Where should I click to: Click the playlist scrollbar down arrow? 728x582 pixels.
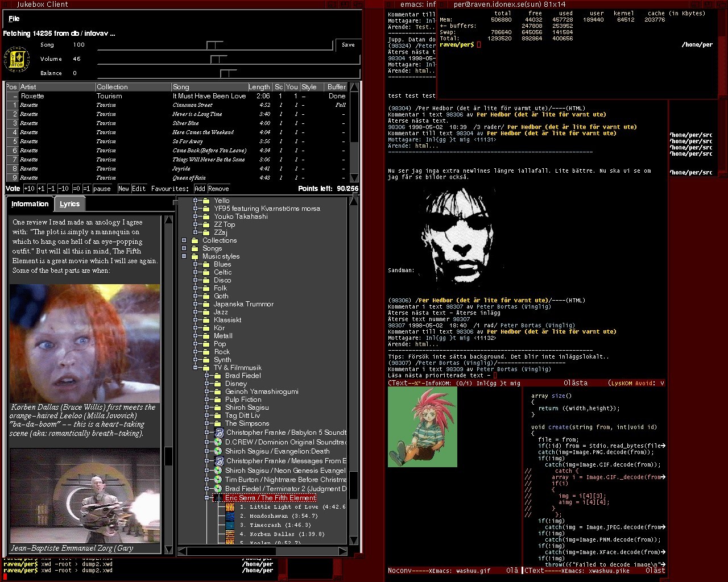click(x=354, y=177)
